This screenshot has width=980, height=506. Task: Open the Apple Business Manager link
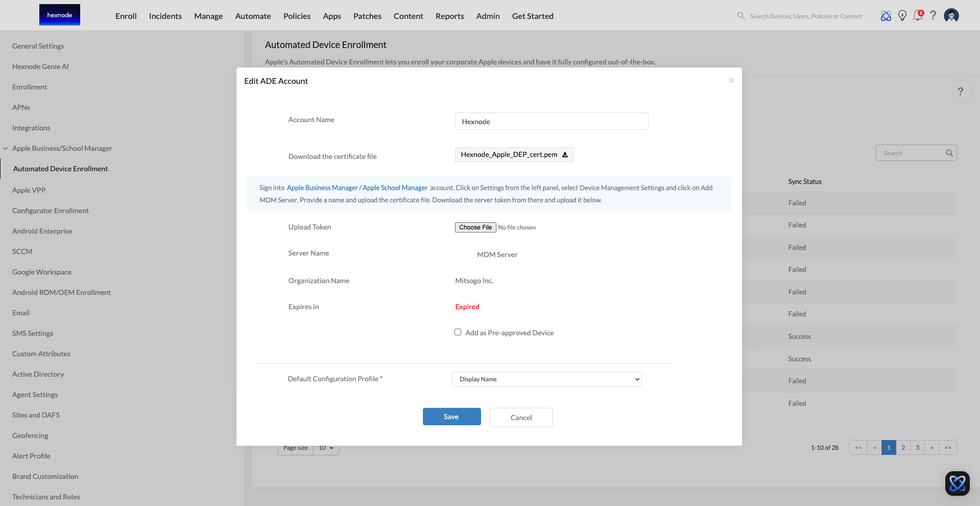(x=322, y=188)
